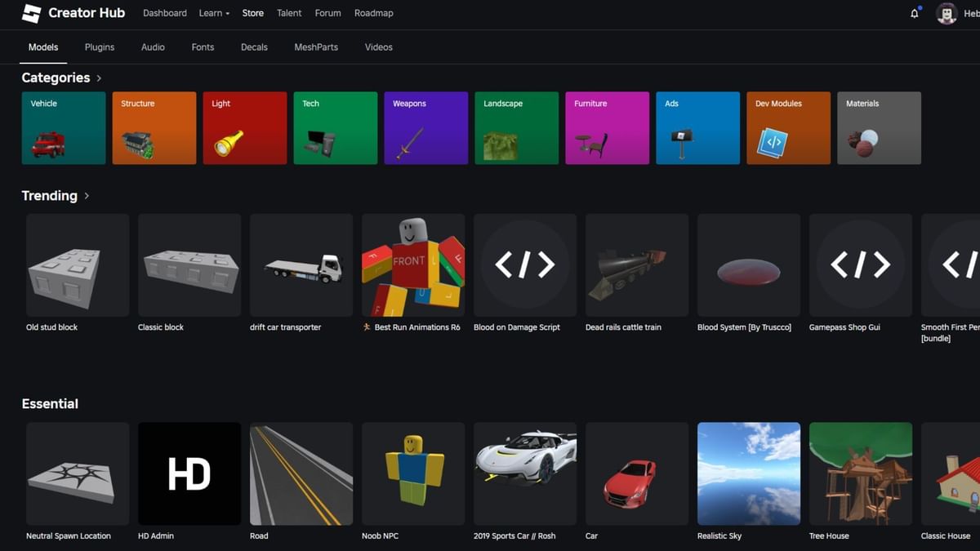Image resolution: width=980 pixels, height=551 pixels.
Task: Open the Realistic Sky asset
Action: click(x=749, y=473)
